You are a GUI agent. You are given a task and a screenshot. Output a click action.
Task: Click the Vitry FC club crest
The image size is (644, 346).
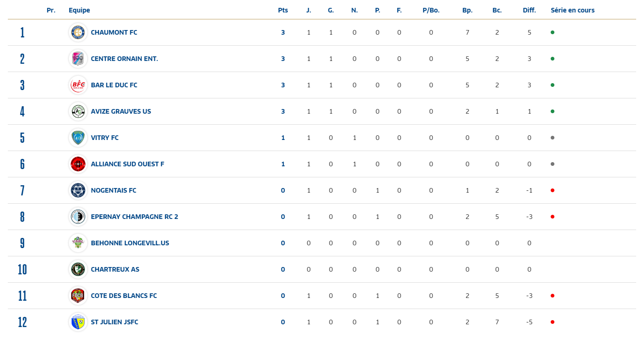click(78, 138)
